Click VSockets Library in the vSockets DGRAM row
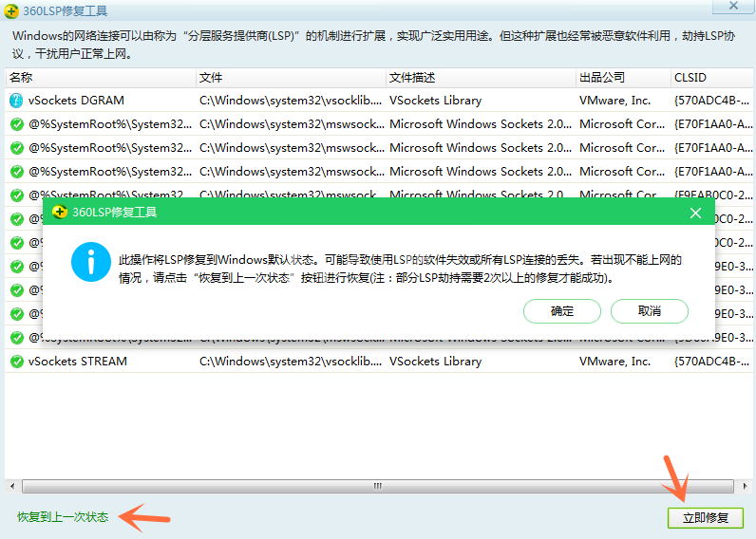 [435, 101]
